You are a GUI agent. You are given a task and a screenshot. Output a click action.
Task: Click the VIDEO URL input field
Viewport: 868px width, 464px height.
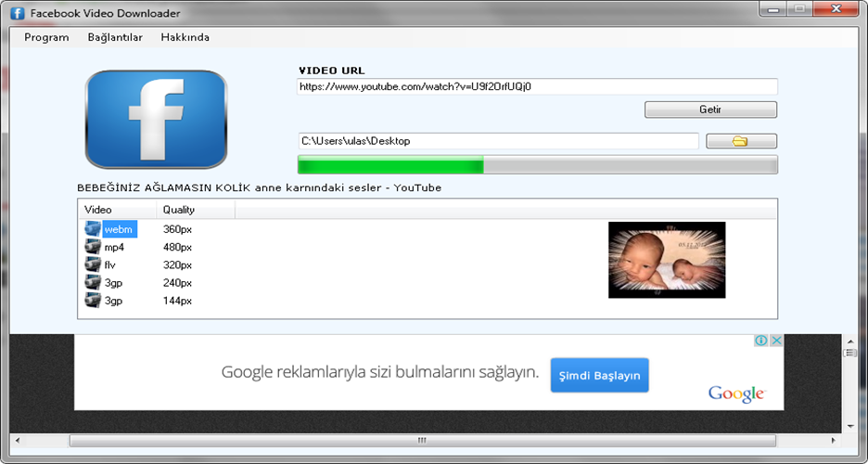pyautogui.click(x=537, y=87)
